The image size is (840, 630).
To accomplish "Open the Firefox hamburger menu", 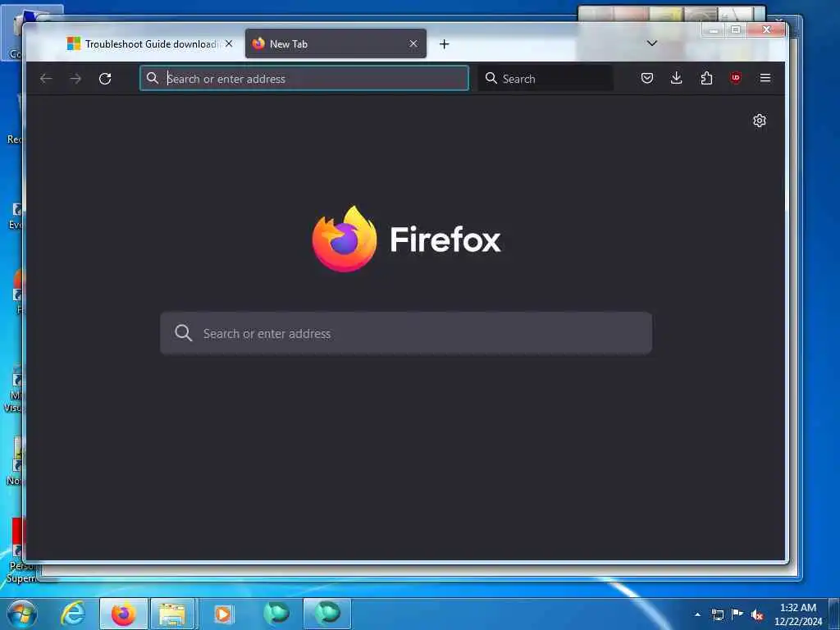I will (x=765, y=78).
